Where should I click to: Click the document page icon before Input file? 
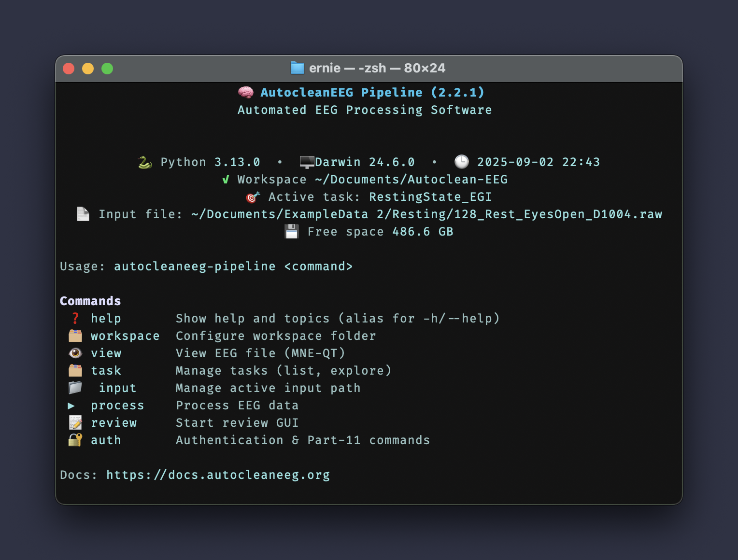[x=83, y=214]
